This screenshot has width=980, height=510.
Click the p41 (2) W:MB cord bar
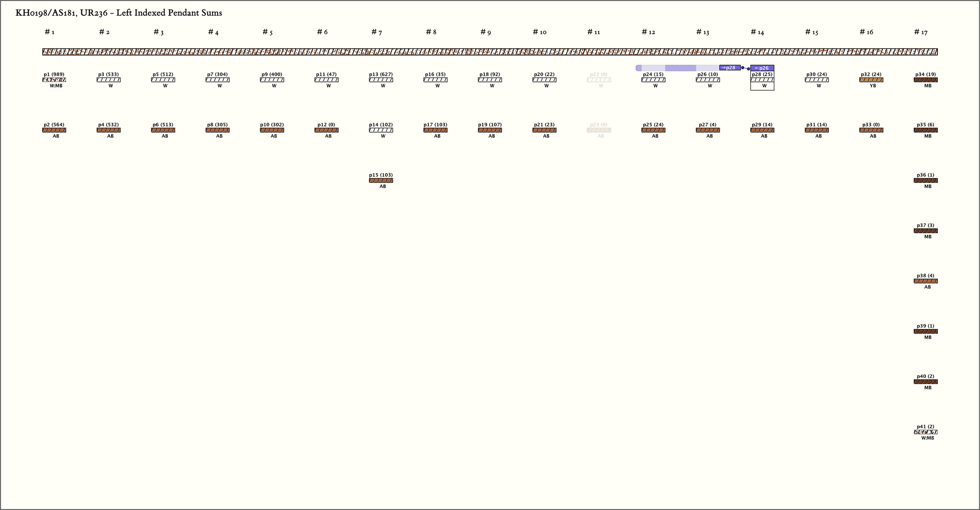tap(925, 432)
